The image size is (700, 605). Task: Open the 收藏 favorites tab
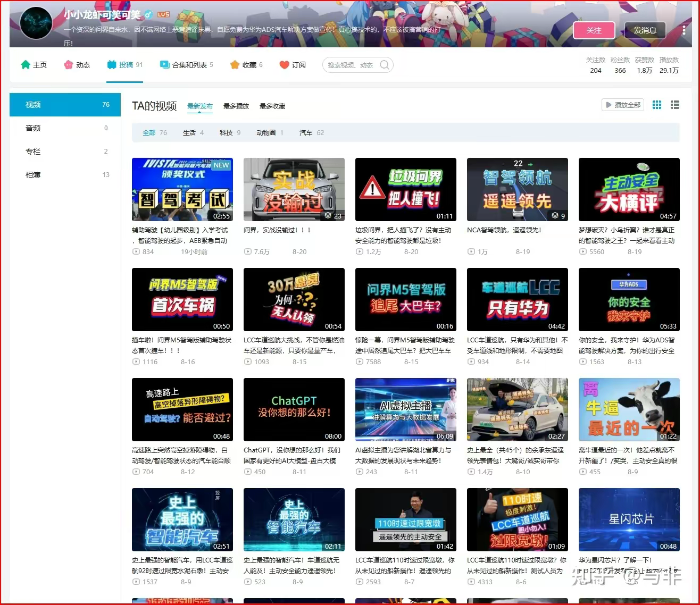(246, 65)
